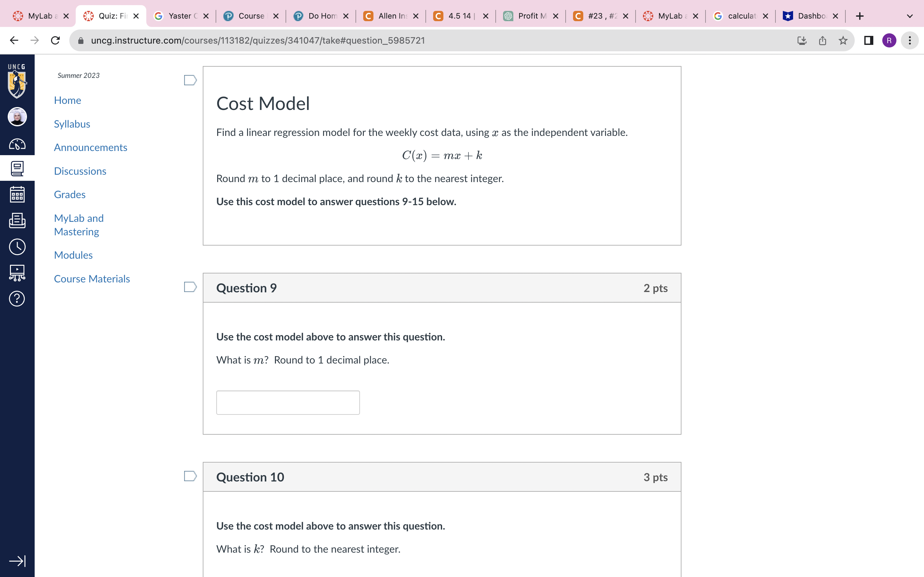The height and width of the screenshot is (577, 924).
Task: Bookmark this page with the star icon
Action: 843,40
